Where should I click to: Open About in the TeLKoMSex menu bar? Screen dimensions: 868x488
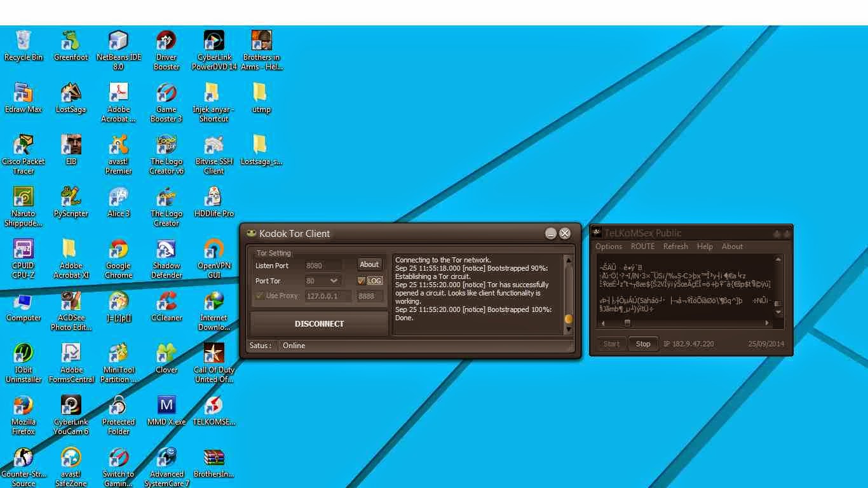732,247
